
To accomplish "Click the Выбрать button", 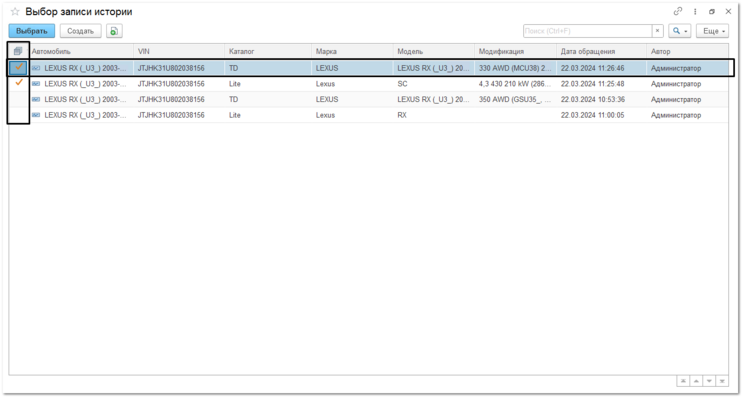I will (x=32, y=31).
